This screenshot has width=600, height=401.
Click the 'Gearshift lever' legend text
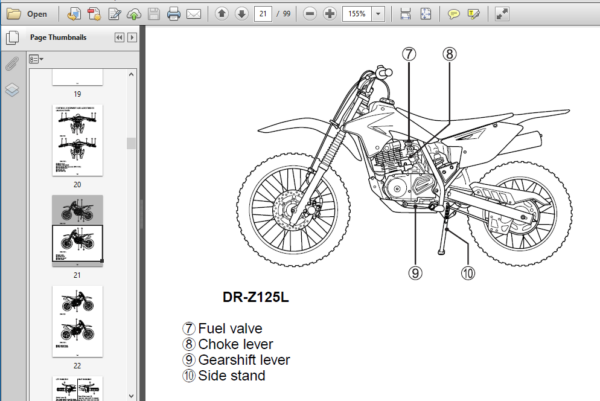coord(244,360)
